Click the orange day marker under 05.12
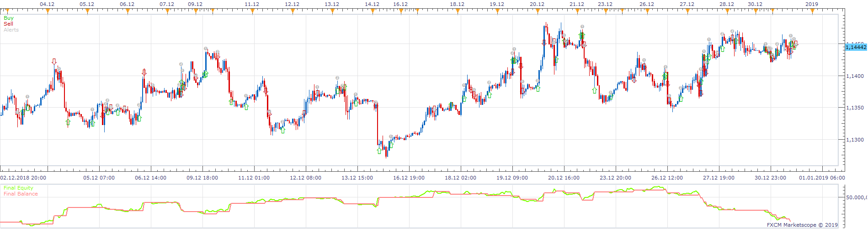Viewport: 868px width, 229px height. pyautogui.click(x=87, y=11)
